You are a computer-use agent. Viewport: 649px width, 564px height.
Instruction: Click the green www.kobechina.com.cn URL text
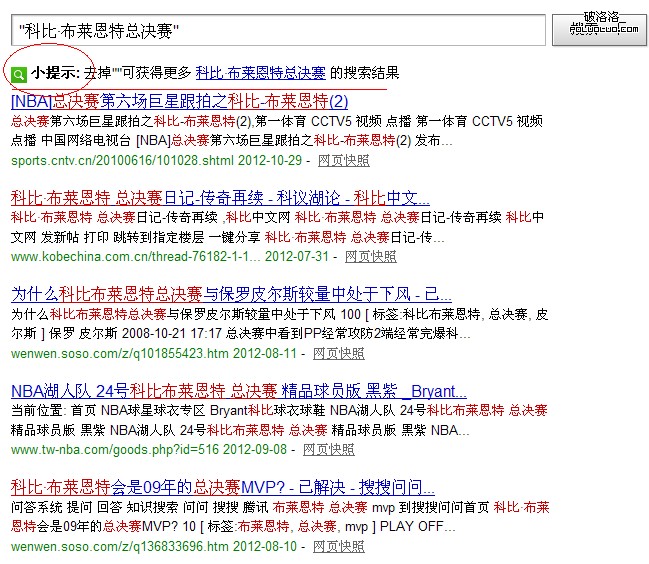click(134, 257)
